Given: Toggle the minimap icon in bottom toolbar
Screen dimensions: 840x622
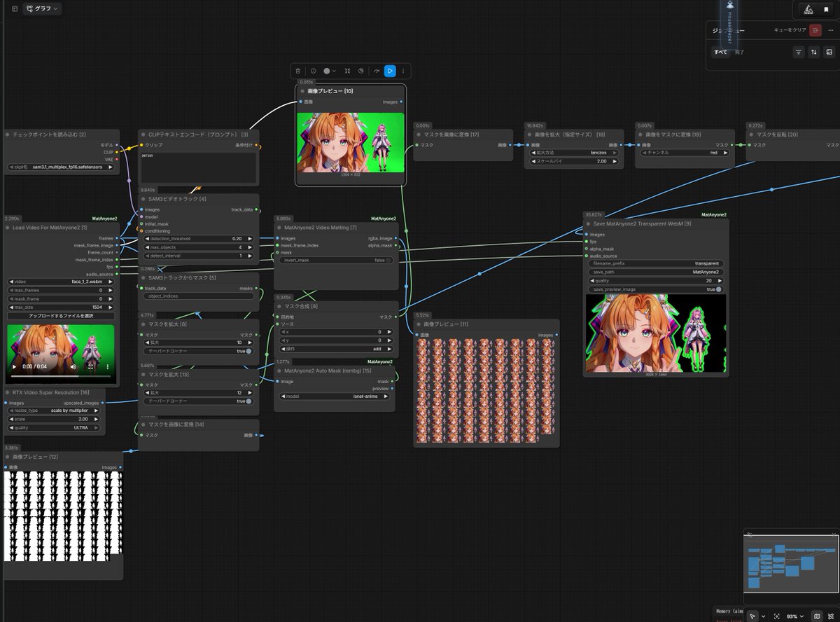Looking at the screenshot, I should 816,616.
